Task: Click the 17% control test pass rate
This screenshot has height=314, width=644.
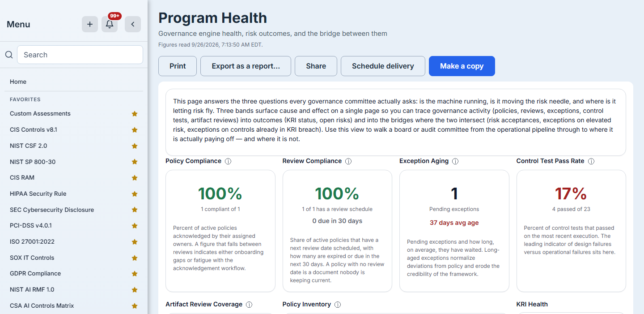Action: (x=571, y=194)
